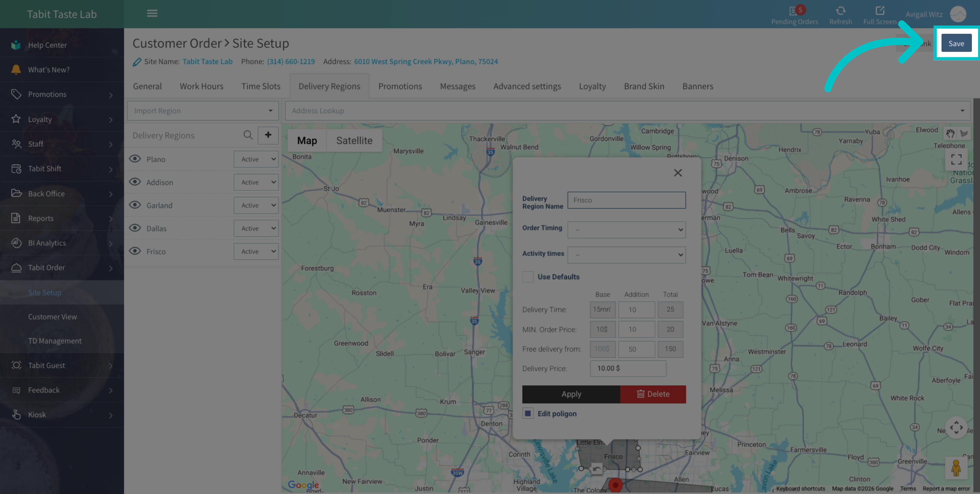Toggle visibility of Addison region
This screenshot has width=980, height=494.
pos(135,182)
